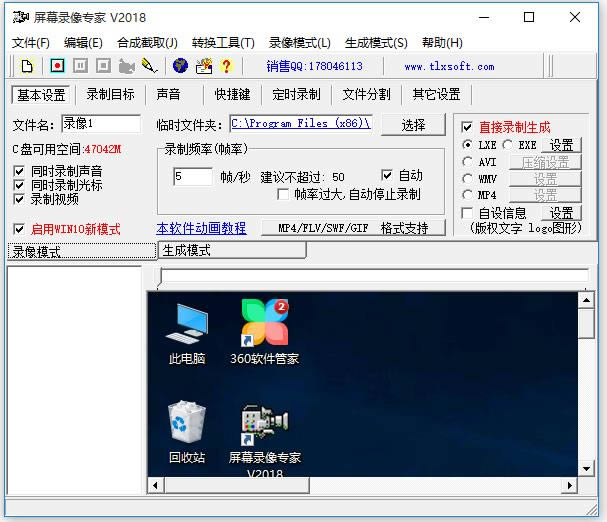
Task: Open the globe website toolbar icon
Action: [x=180, y=66]
